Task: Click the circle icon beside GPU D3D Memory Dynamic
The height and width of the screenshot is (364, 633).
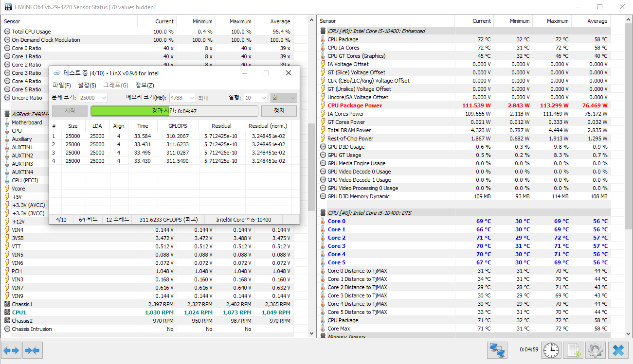Action: pyautogui.click(x=323, y=196)
